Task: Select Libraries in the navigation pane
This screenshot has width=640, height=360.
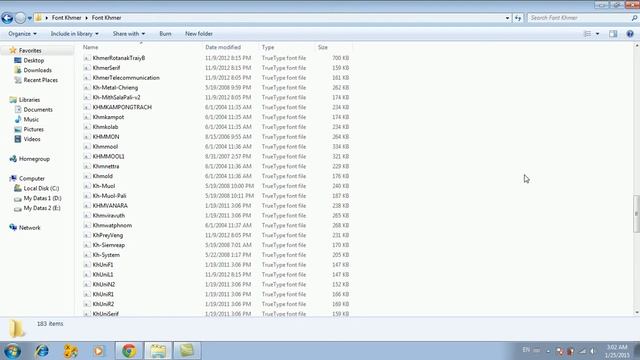Action: click(29, 100)
